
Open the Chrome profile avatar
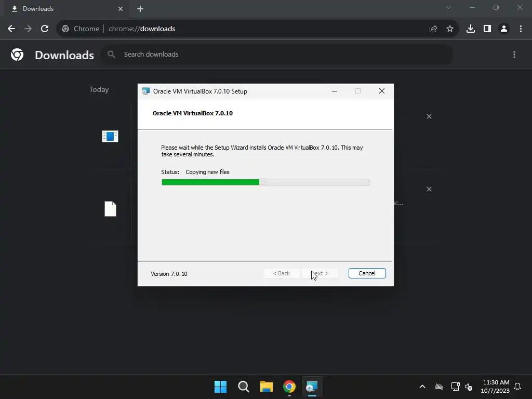[504, 29]
